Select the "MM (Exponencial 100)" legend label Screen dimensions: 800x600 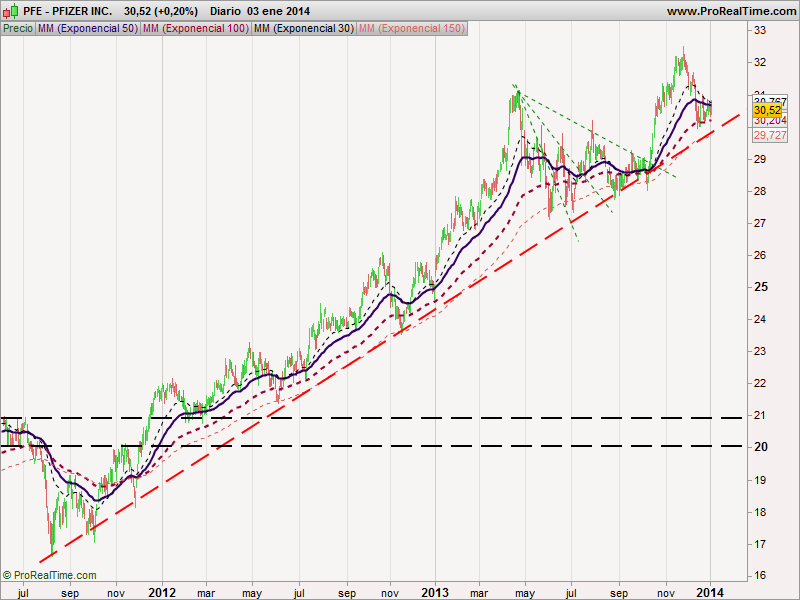pyautogui.click(x=196, y=29)
